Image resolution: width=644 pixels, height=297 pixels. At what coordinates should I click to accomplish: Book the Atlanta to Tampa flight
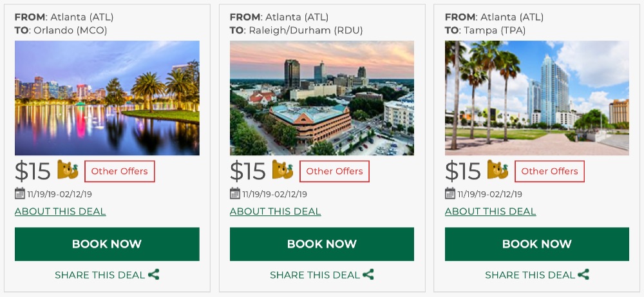click(537, 244)
